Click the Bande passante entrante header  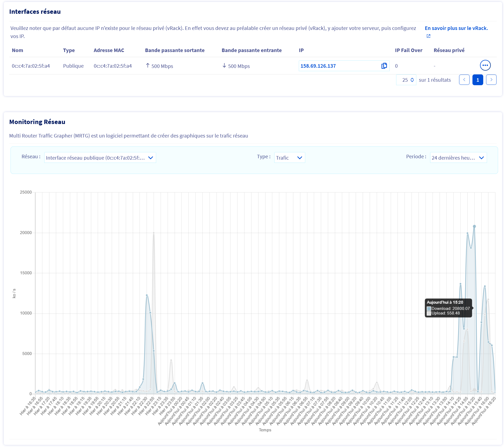tap(252, 50)
